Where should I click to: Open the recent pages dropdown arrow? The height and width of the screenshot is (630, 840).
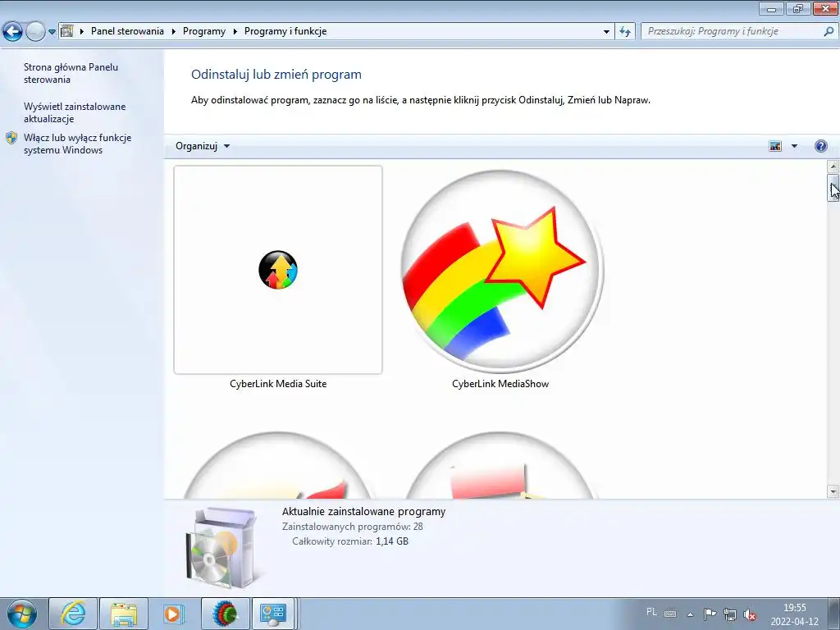click(x=52, y=32)
